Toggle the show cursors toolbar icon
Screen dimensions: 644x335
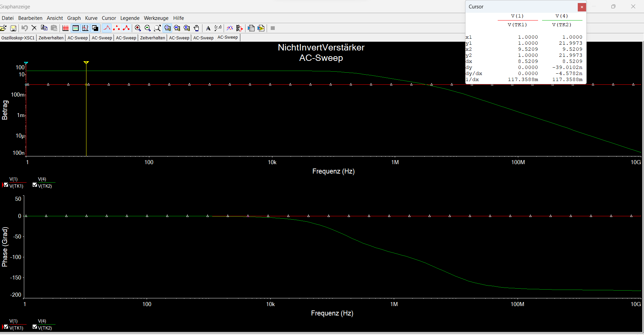click(85, 28)
